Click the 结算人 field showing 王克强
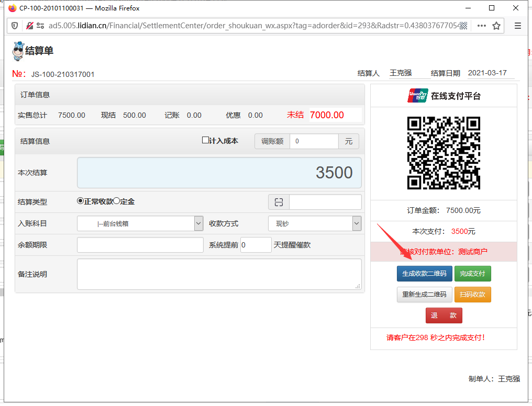The width and height of the screenshot is (532, 406). pos(409,73)
